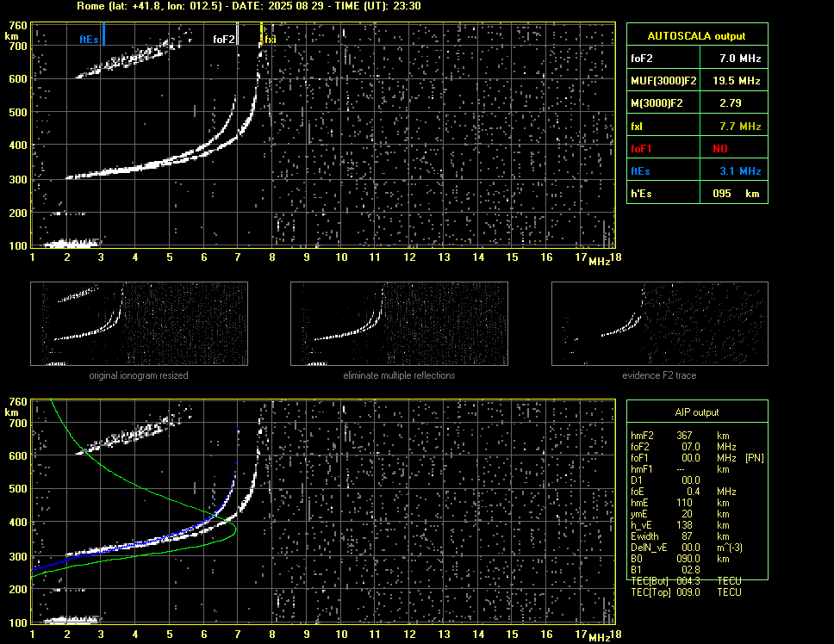Click the TEC[Bot] 004.3 TECU row
This screenshot has width=834, height=644.
(686, 581)
